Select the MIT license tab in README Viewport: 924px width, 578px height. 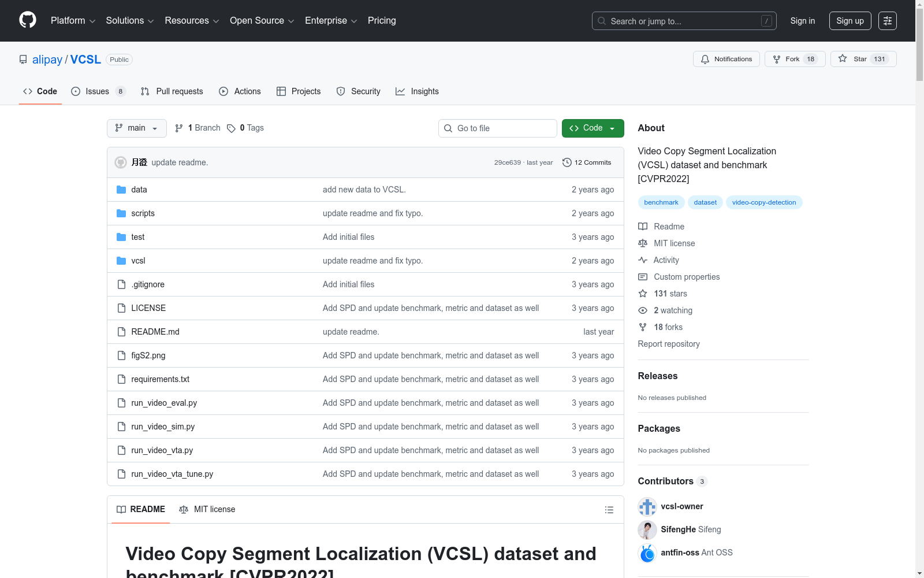pyautogui.click(x=207, y=509)
